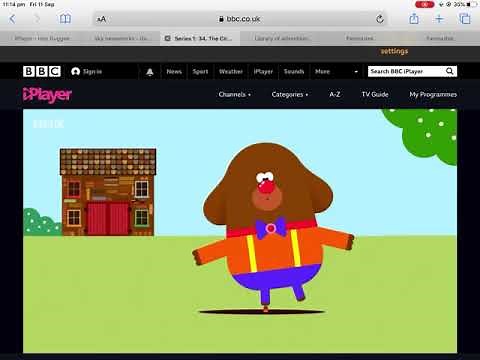Open the A-Z programme list
Viewport: 480px width, 360px height.
tap(335, 94)
